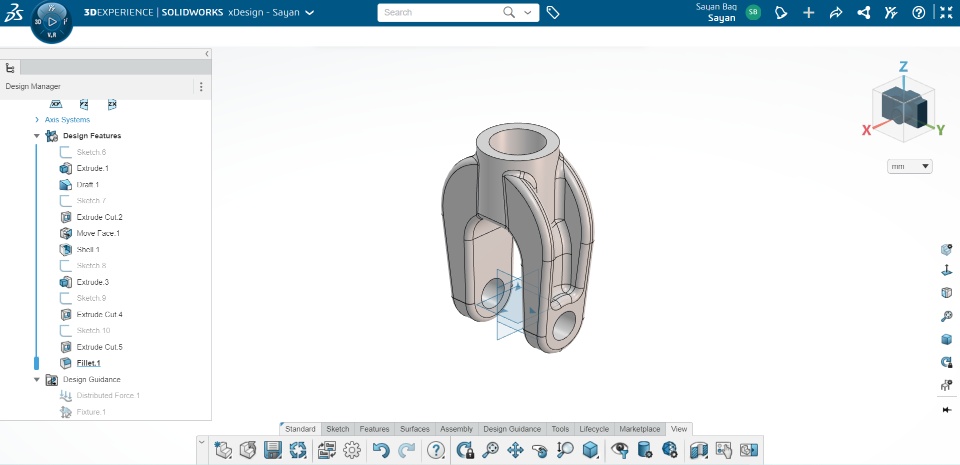
Task: Open the Design Guidance tab
Action: 512,429
